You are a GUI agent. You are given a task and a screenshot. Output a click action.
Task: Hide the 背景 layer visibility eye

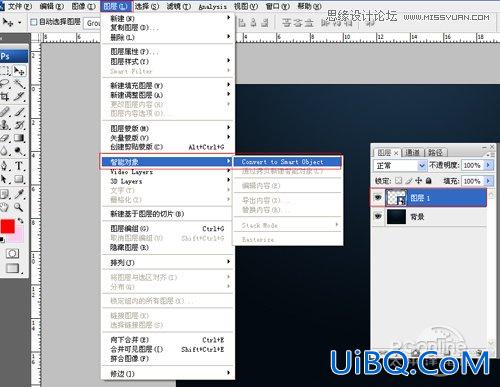(378, 216)
